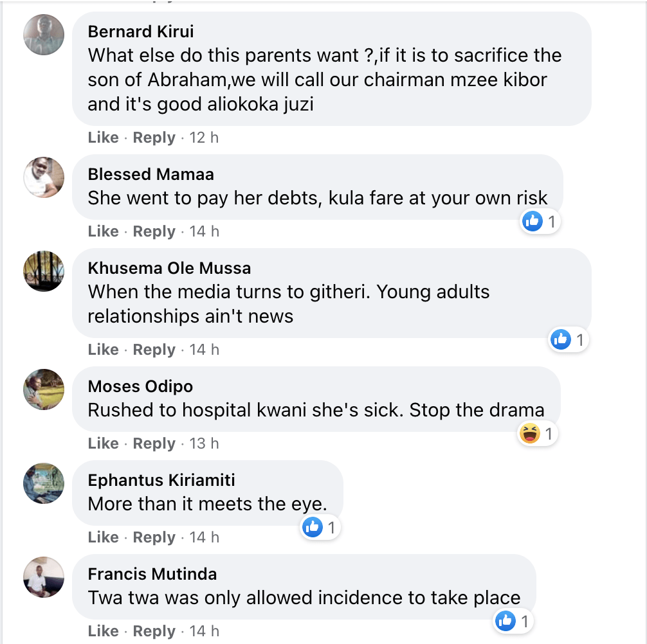The width and height of the screenshot is (647, 644).
Task: Click the like reaction icon on Blessed Mamaa's comment
Action: click(x=533, y=222)
